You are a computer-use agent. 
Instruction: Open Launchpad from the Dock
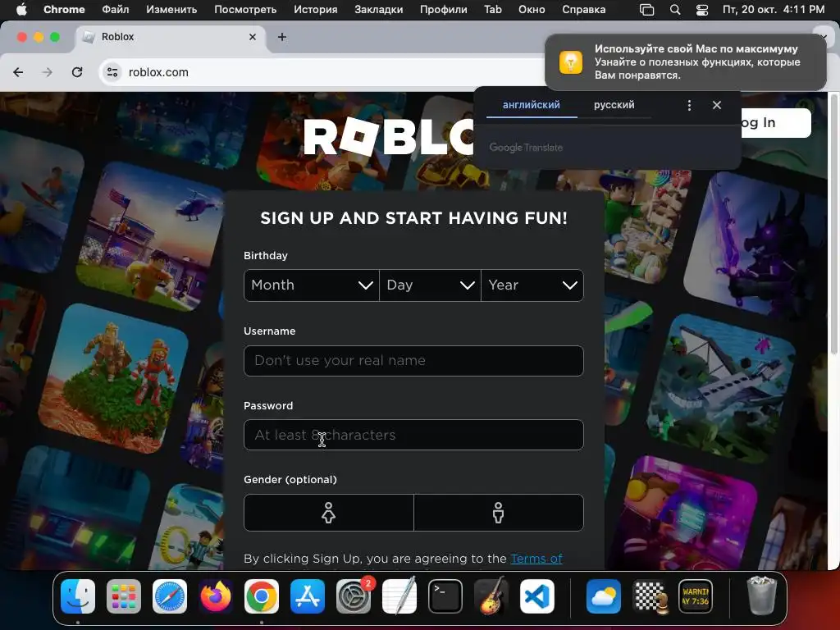pyautogui.click(x=124, y=596)
